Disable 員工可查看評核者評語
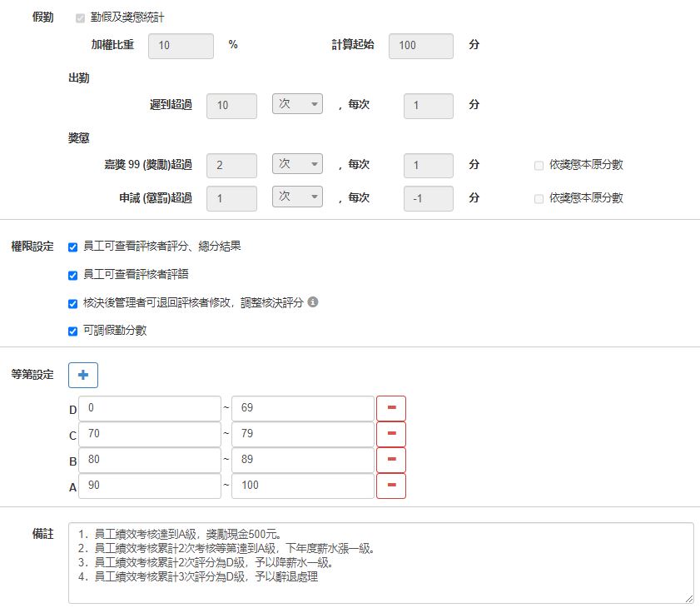The height and width of the screenshot is (608, 700). tap(72, 276)
